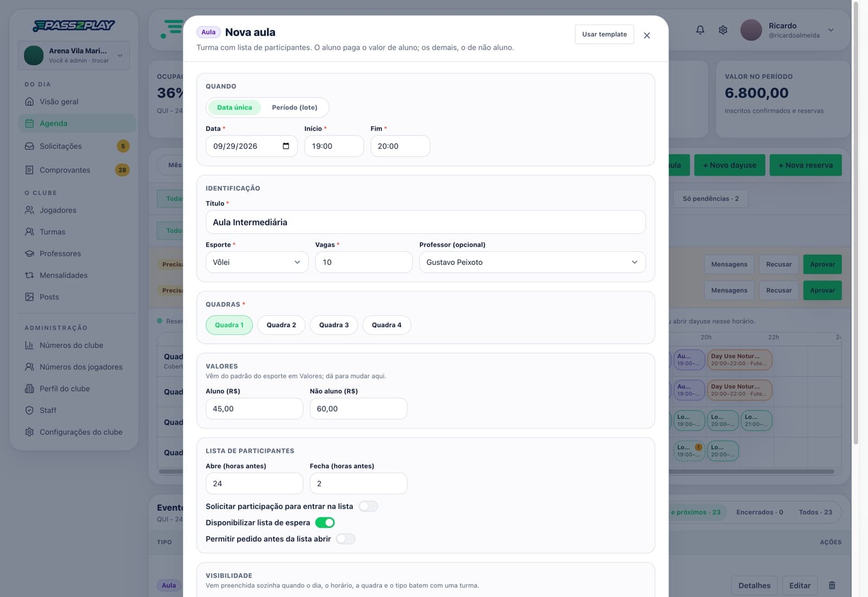Click the Só pendências · 2 filter
The height and width of the screenshot is (597, 868).
[711, 199]
